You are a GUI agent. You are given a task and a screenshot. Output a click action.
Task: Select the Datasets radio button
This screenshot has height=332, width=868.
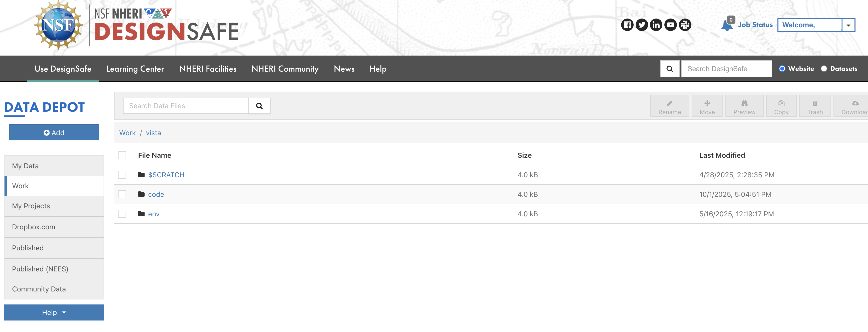click(x=824, y=69)
